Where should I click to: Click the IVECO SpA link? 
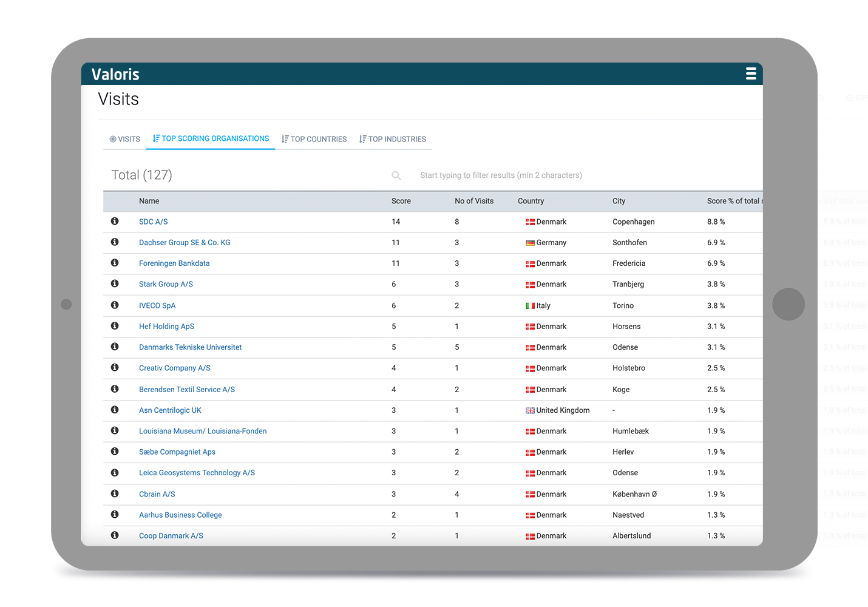pyautogui.click(x=157, y=305)
